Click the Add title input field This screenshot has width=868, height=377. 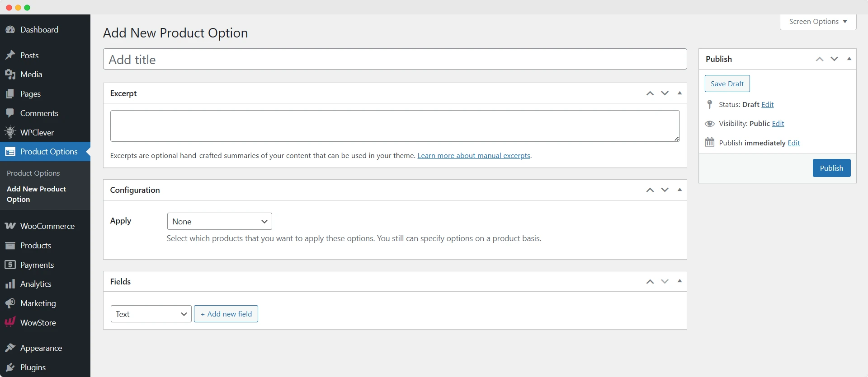click(395, 59)
